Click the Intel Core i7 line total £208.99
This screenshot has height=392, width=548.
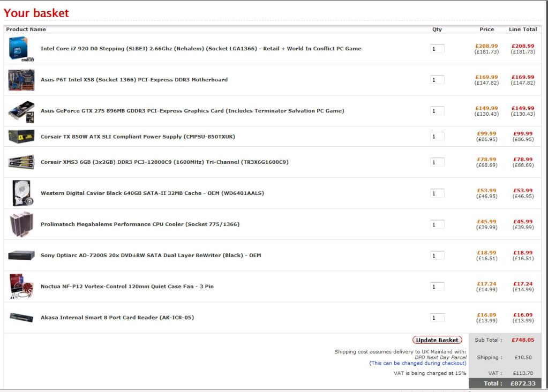pos(523,46)
